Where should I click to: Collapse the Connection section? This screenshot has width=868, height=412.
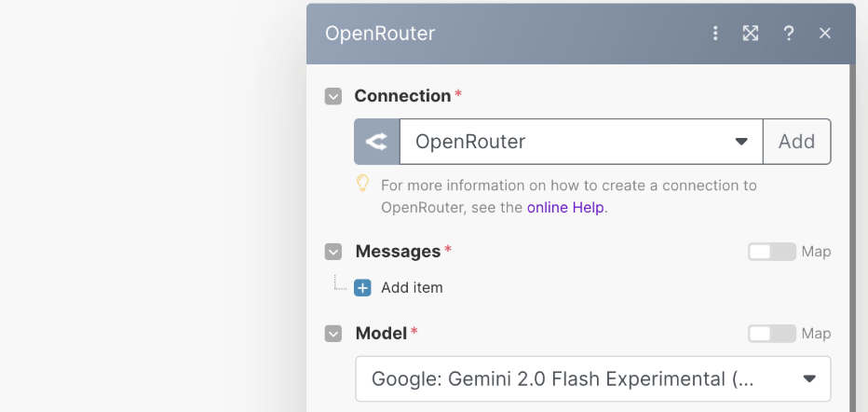pyautogui.click(x=333, y=96)
